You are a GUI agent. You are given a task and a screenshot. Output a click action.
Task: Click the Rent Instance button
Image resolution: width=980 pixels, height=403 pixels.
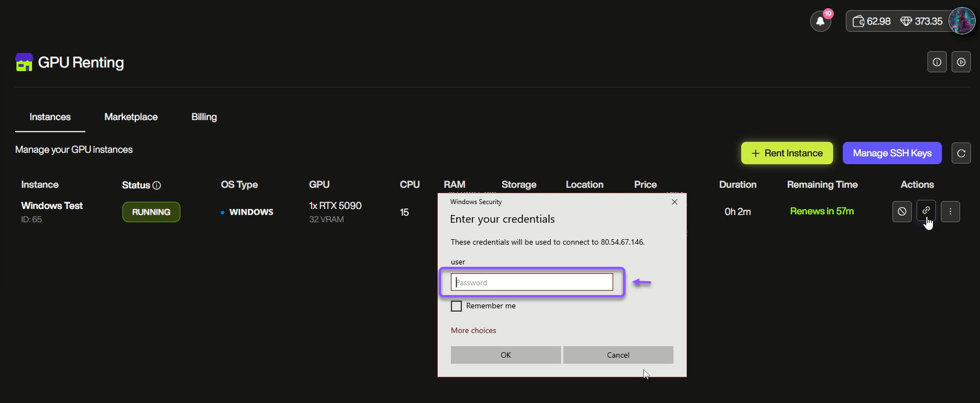(787, 153)
